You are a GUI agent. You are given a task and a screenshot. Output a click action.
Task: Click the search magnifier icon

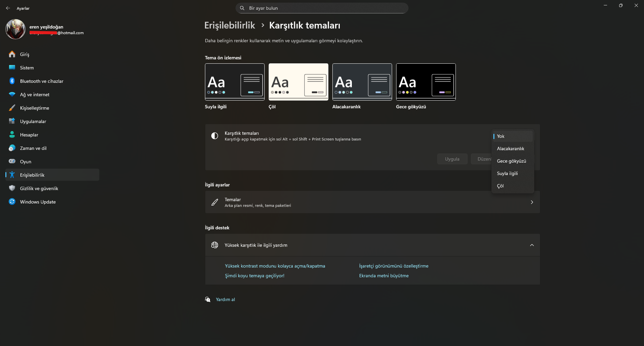point(242,8)
